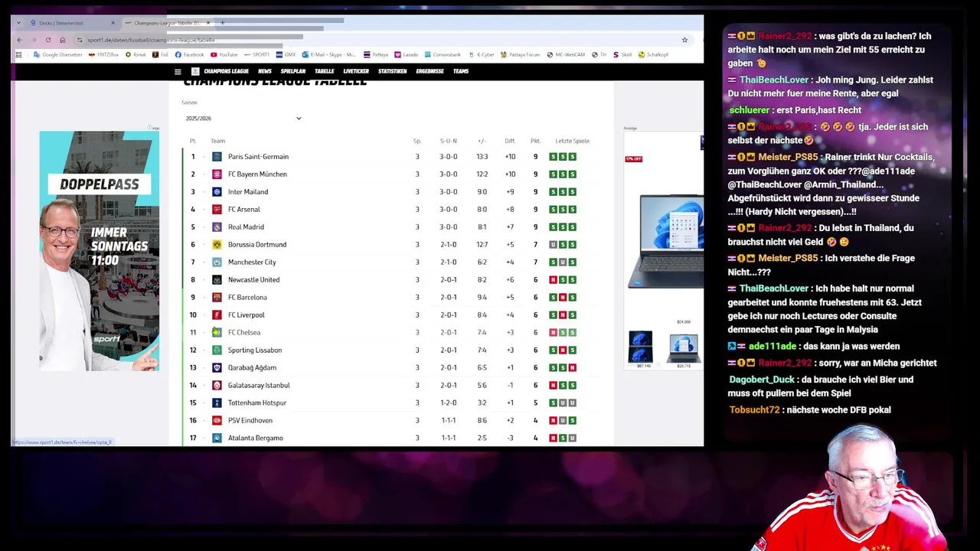Click the Team column header
This screenshot has width=980, height=551.
217,141
